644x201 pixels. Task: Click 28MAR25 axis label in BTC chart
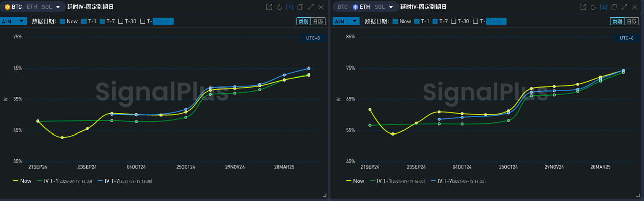pos(284,167)
